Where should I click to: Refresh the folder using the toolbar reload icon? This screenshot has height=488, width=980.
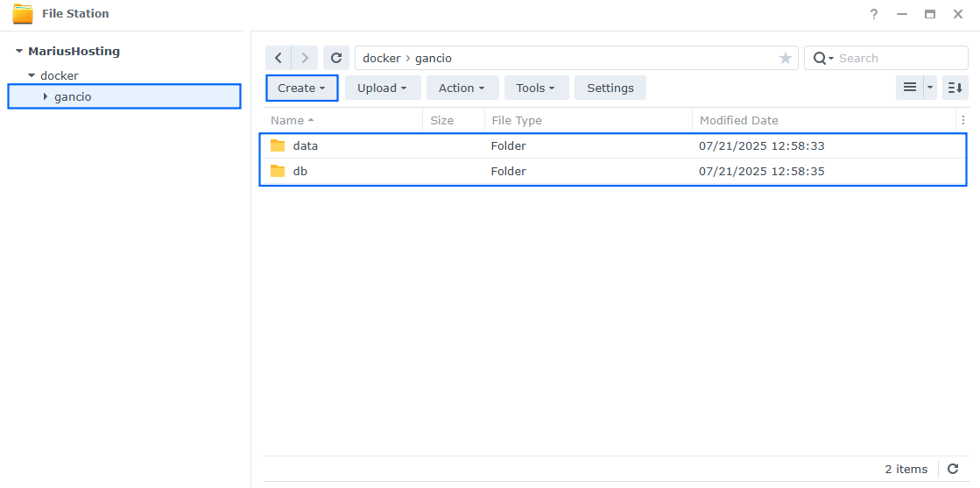pyautogui.click(x=336, y=58)
